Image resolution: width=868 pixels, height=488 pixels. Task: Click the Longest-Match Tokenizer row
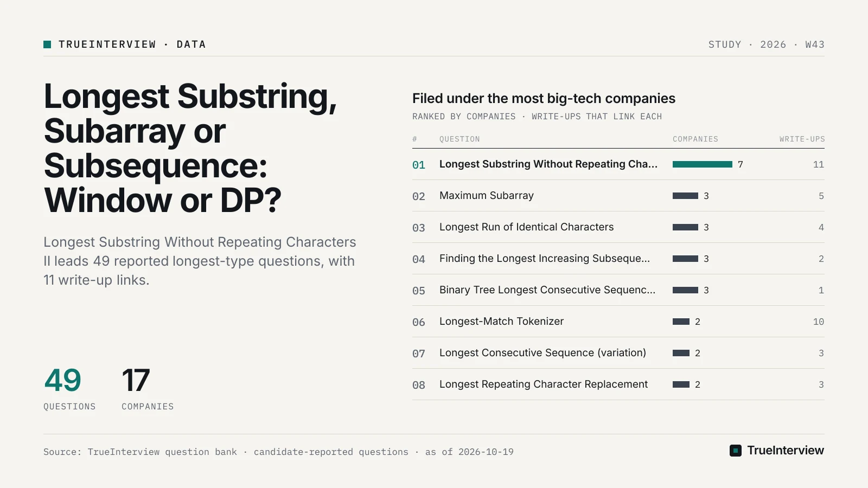[618, 322]
